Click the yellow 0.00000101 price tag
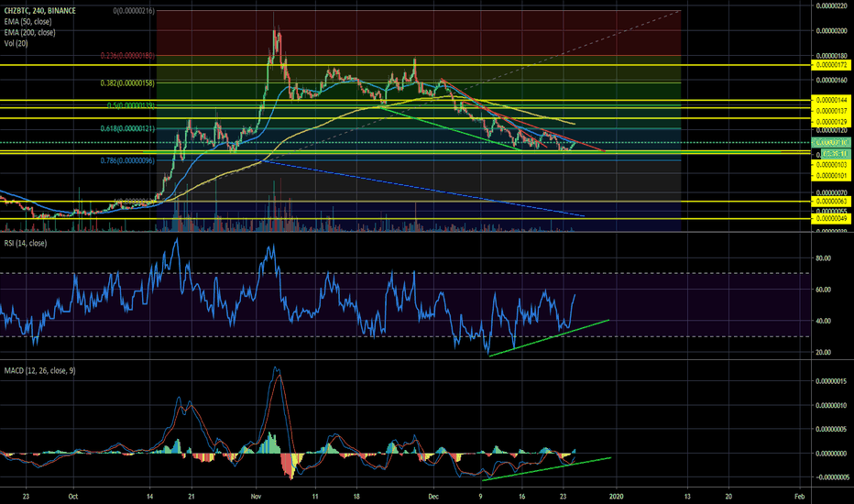Image resolution: width=854 pixels, height=504 pixels. tap(832, 175)
